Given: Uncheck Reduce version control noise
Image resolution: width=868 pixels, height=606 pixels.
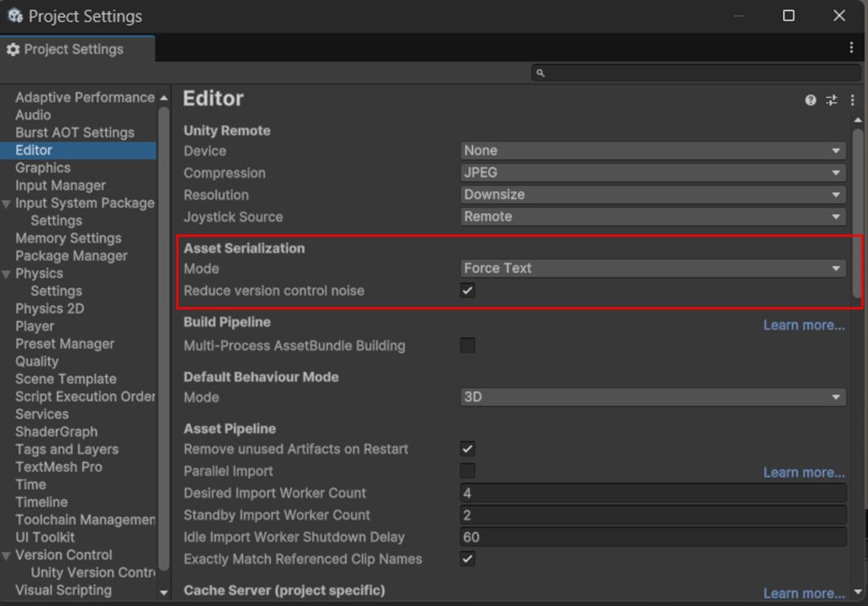Looking at the screenshot, I should 467,291.
